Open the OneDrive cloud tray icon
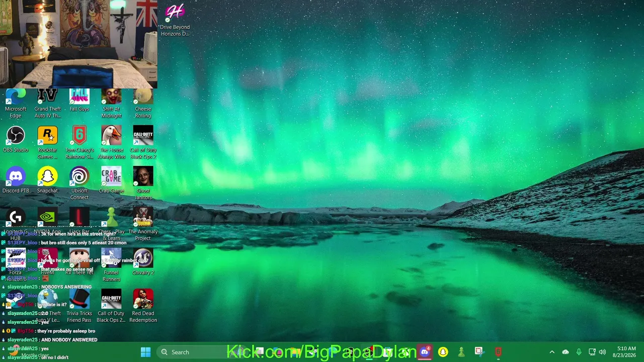The image size is (644, 362). coord(566,352)
